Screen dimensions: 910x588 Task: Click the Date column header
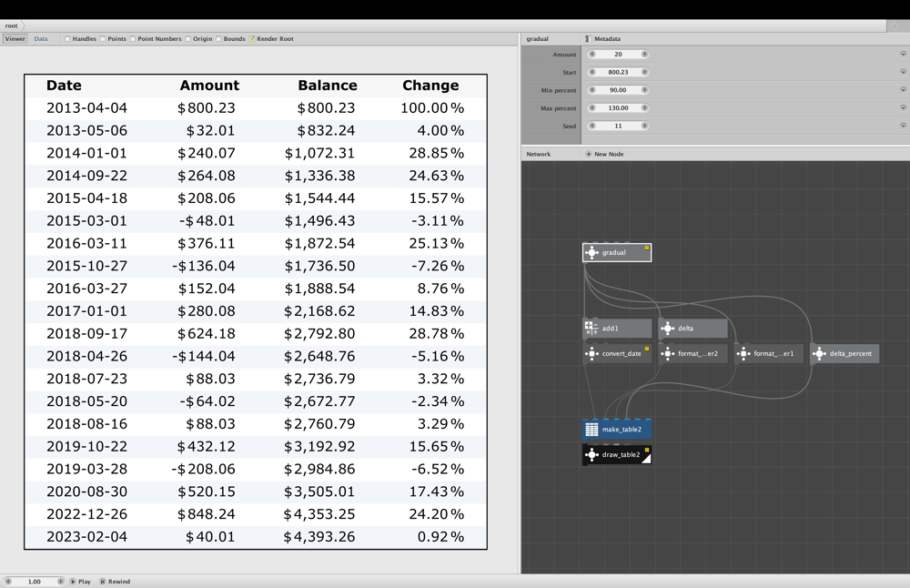pyautogui.click(x=64, y=86)
